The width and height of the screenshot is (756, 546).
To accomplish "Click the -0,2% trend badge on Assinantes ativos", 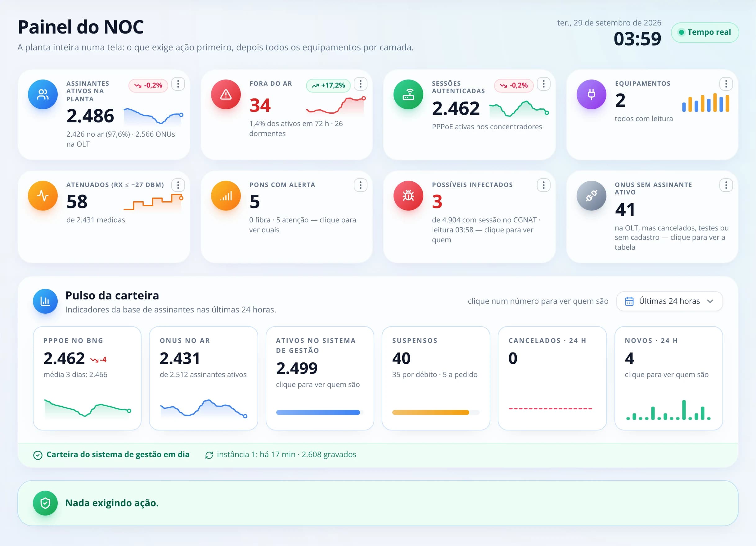I will 148,85.
